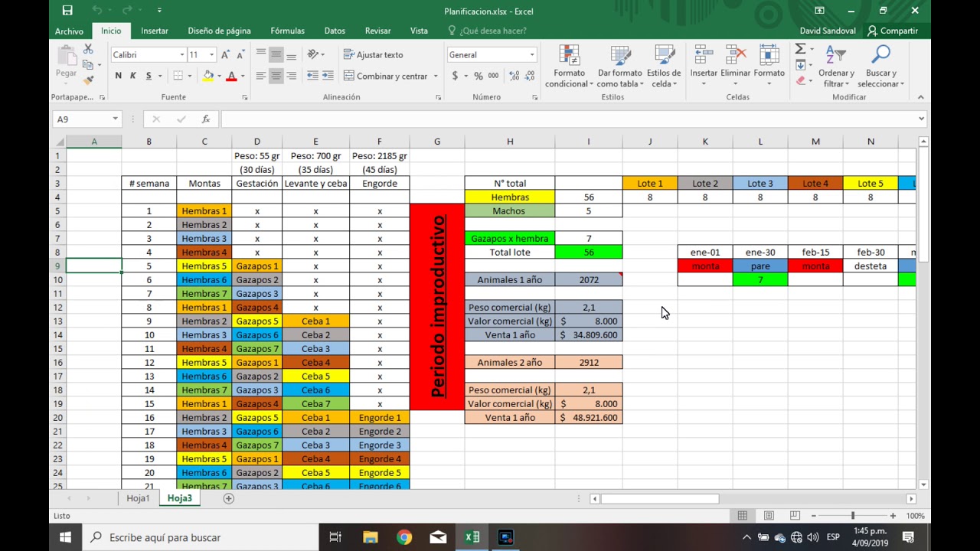Click the Cut scissors icon

[88, 50]
